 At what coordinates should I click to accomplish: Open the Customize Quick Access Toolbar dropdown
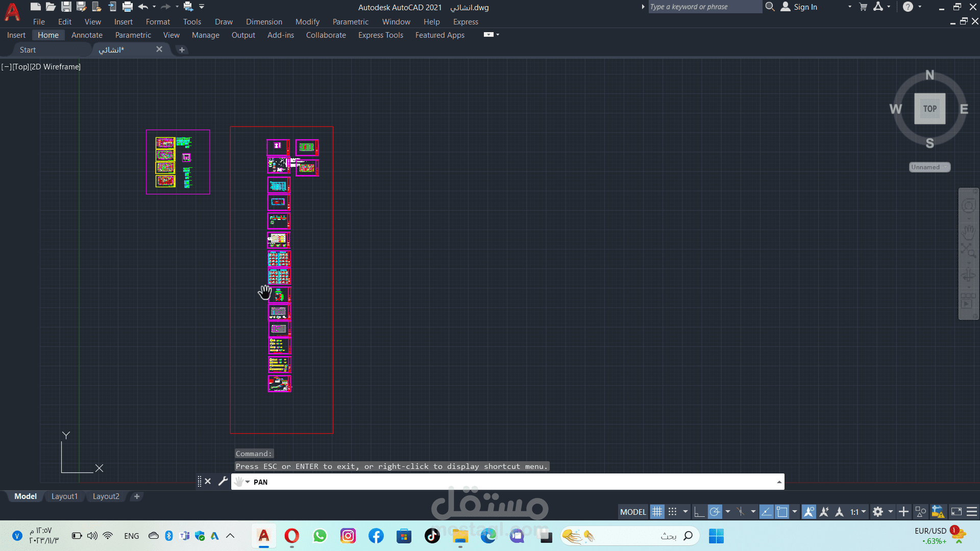tap(202, 7)
